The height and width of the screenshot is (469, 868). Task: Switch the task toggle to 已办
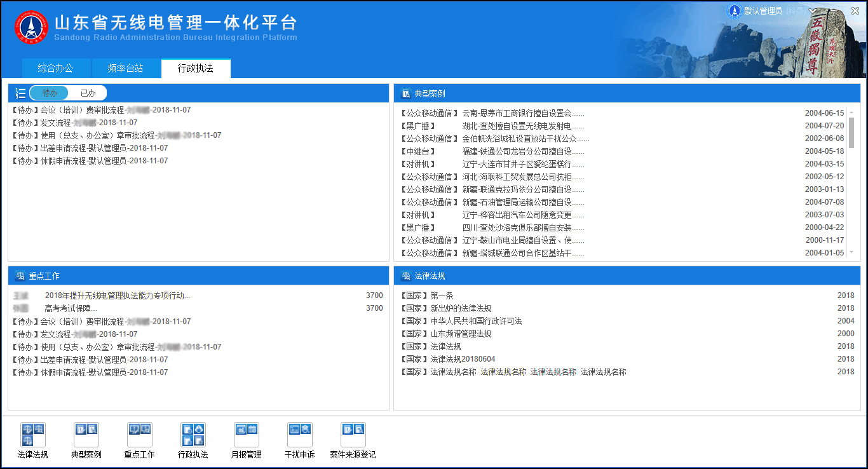(x=88, y=93)
